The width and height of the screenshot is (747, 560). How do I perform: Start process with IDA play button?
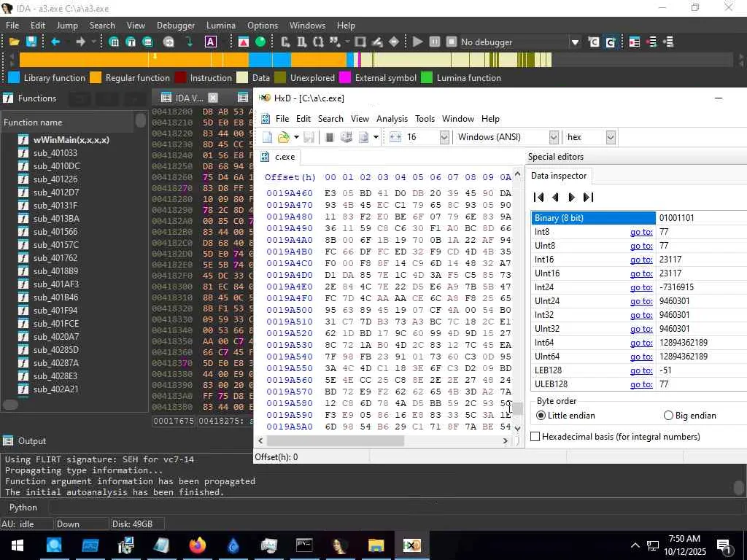(x=418, y=42)
